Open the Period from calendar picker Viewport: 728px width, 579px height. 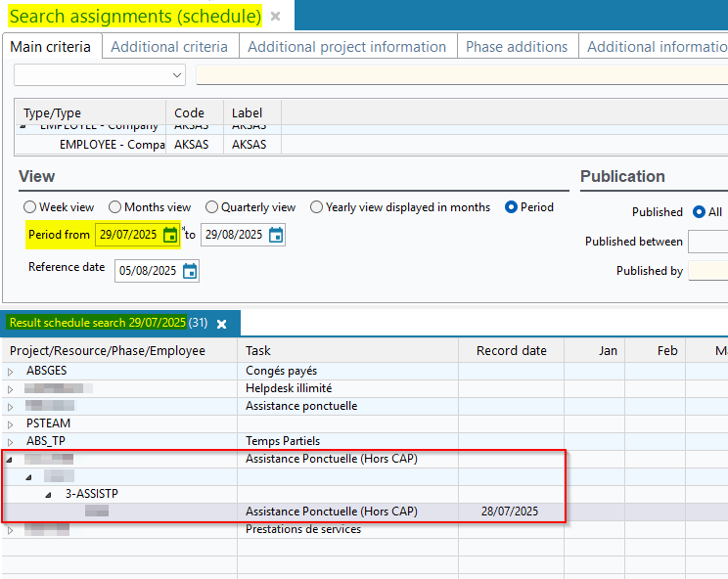coord(170,235)
